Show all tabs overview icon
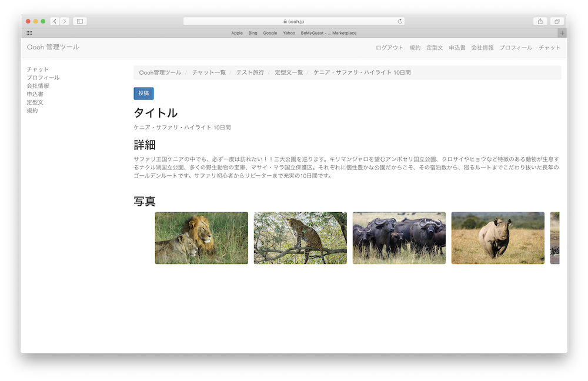Viewport: 588px width, 381px height. coord(556,21)
